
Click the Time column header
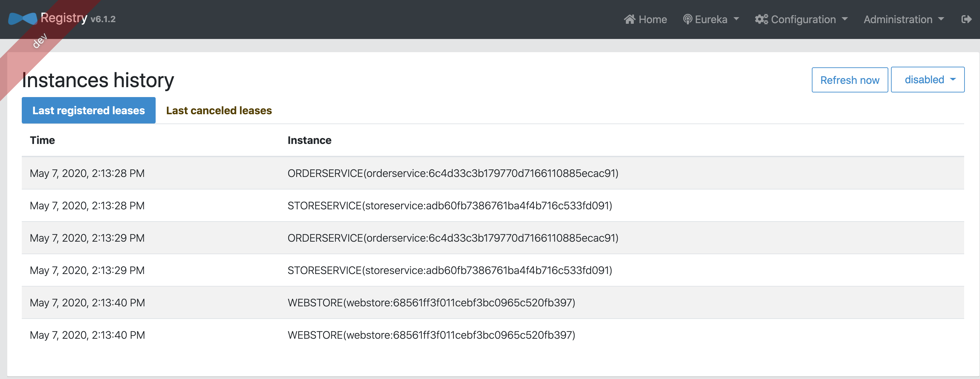(42, 140)
